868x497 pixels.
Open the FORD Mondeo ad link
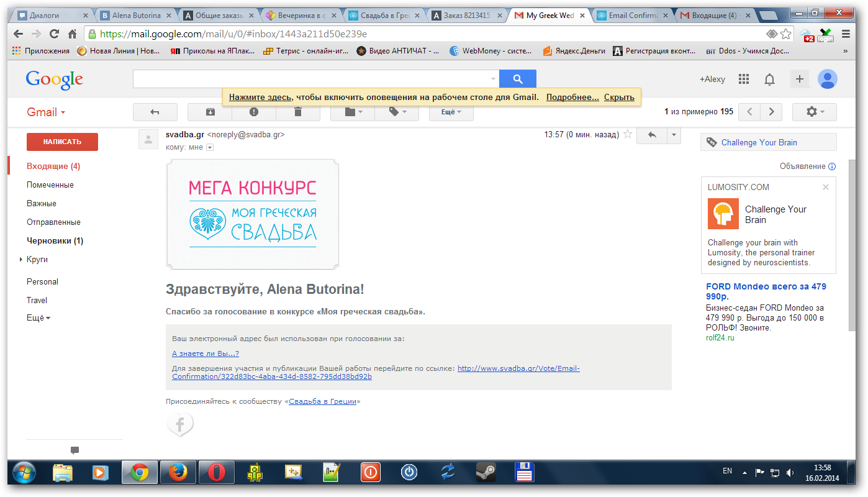coord(766,291)
